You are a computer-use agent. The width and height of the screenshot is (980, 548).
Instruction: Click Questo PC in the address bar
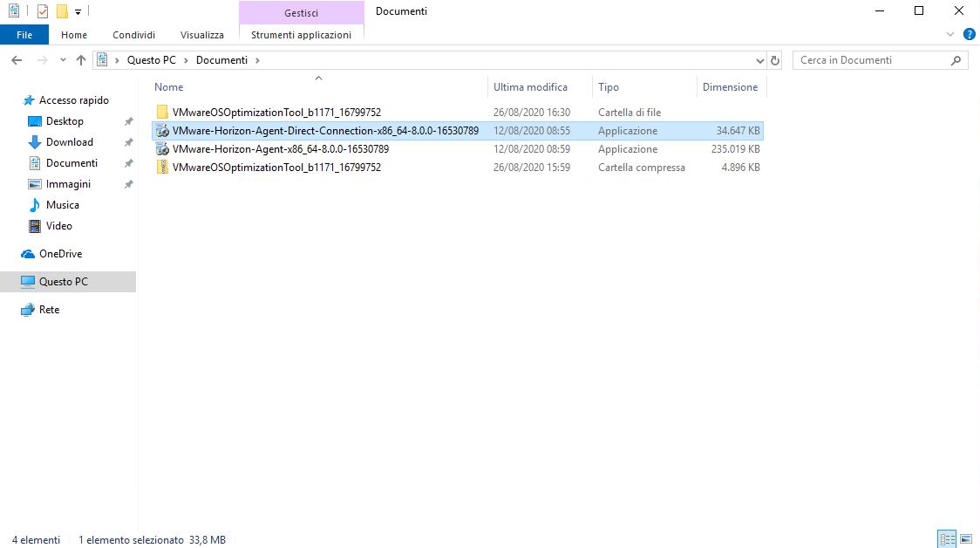(151, 60)
